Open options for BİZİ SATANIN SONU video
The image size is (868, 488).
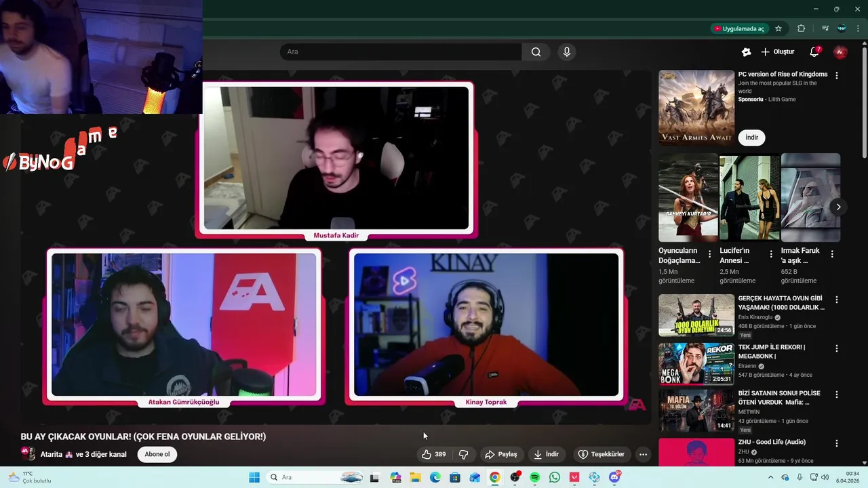(x=836, y=394)
